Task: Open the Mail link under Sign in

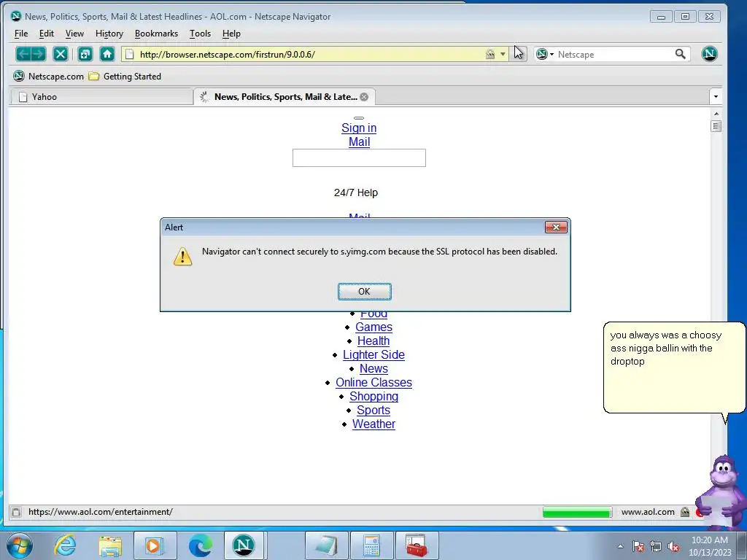Action: (x=359, y=142)
